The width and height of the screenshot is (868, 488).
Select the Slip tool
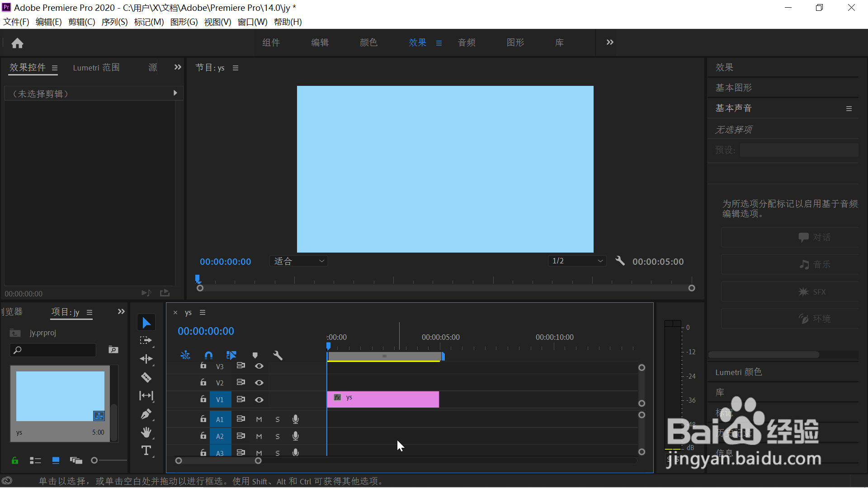click(146, 396)
